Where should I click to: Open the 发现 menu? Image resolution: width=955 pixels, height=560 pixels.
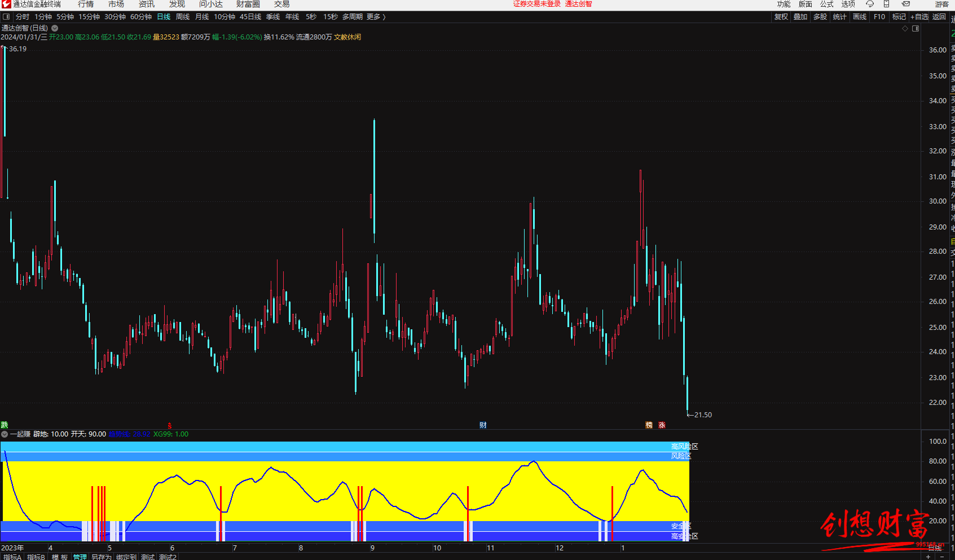coord(177,4)
